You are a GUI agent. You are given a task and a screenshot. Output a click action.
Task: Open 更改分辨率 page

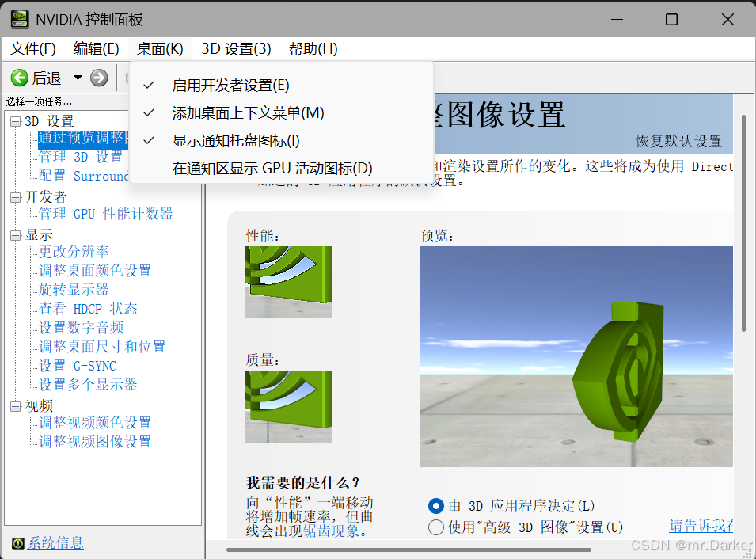74,252
